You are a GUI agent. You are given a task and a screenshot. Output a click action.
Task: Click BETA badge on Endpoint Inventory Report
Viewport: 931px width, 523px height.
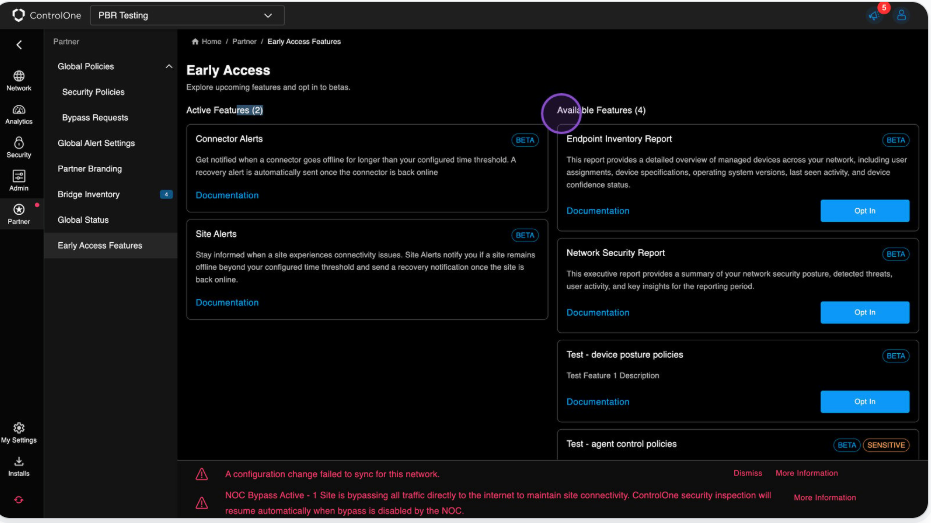895,140
